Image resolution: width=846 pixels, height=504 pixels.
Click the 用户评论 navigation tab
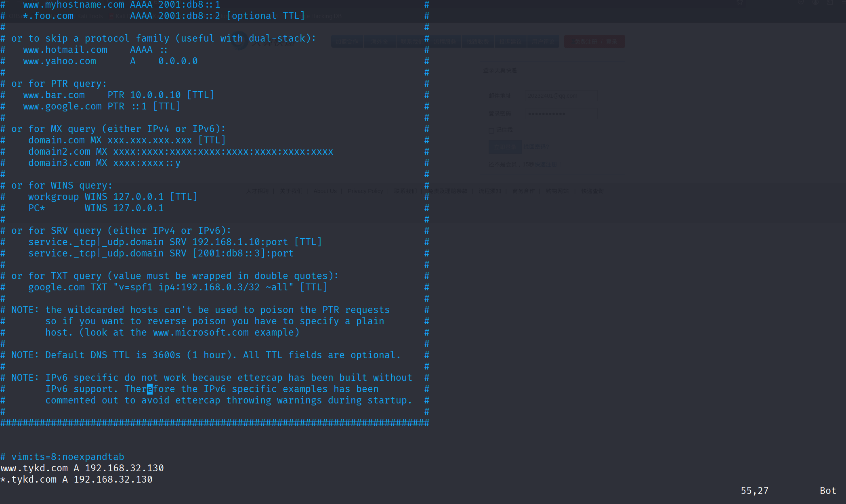tap(543, 42)
